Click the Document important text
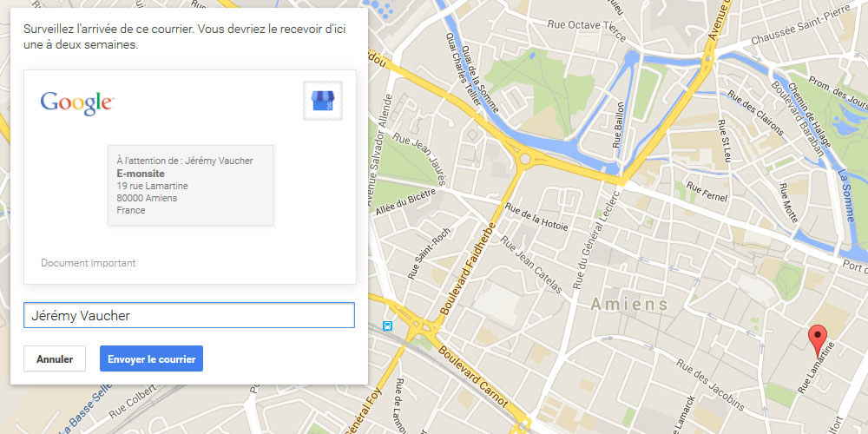The image size is (868, 434). 88,263
